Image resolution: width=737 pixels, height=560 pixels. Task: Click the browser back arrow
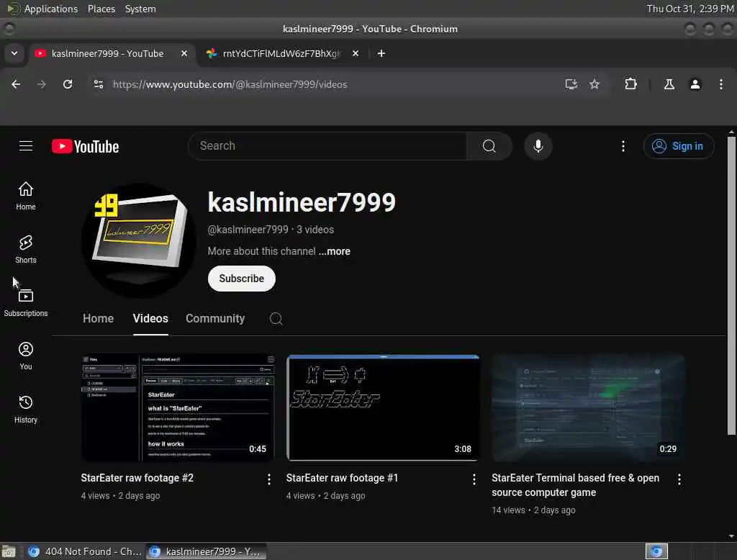coord(16,84)
